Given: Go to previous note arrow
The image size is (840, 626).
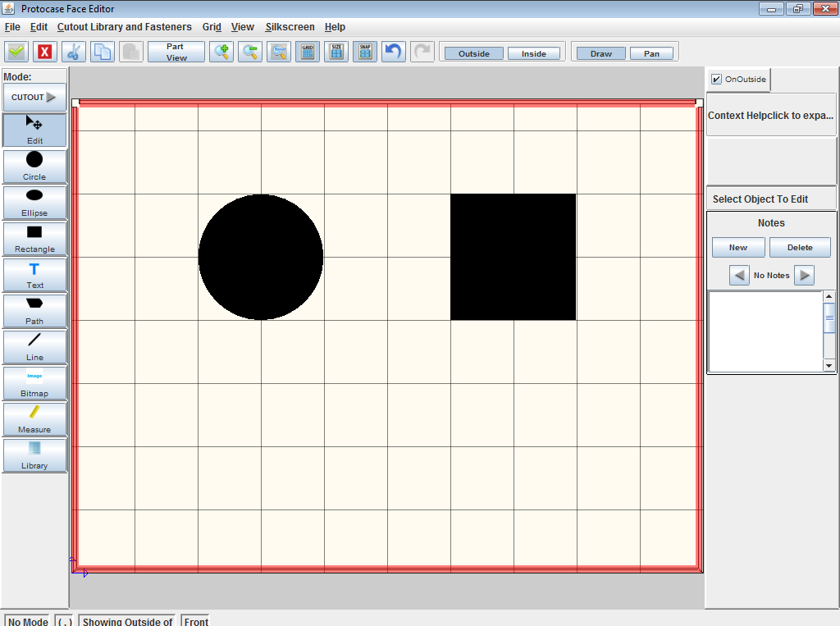Looking at the screenshot, I should coord(739,276).
